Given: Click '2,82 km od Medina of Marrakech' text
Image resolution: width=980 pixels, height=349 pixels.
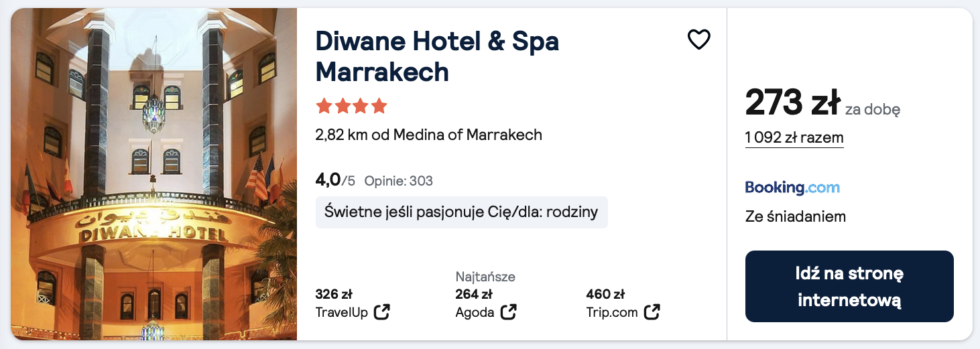Looking at the screenshot, I should [428, 135].
